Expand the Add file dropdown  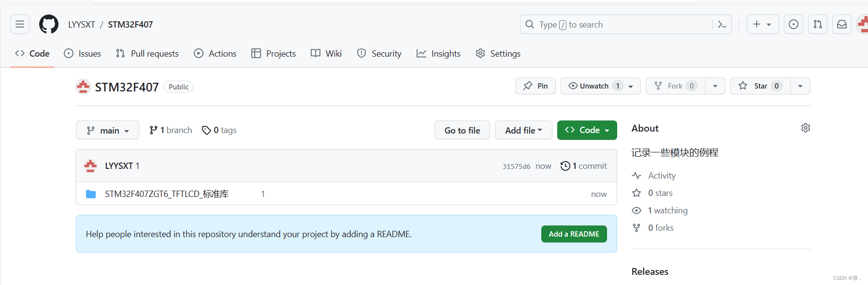coord(523,130)
